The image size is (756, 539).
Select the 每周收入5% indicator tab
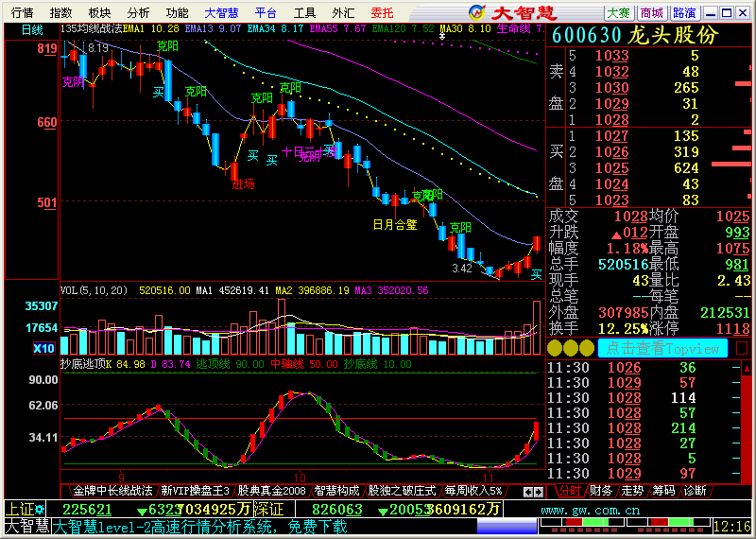coord(473,491)
